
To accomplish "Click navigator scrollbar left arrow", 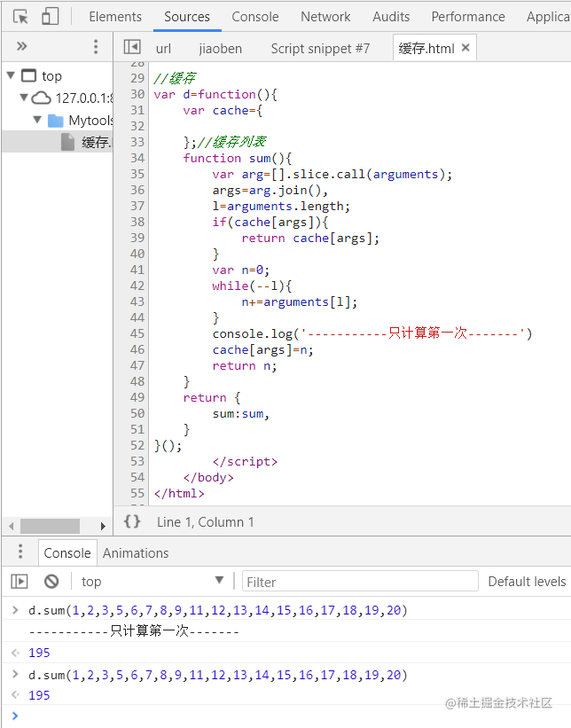I will click(12, 526).
